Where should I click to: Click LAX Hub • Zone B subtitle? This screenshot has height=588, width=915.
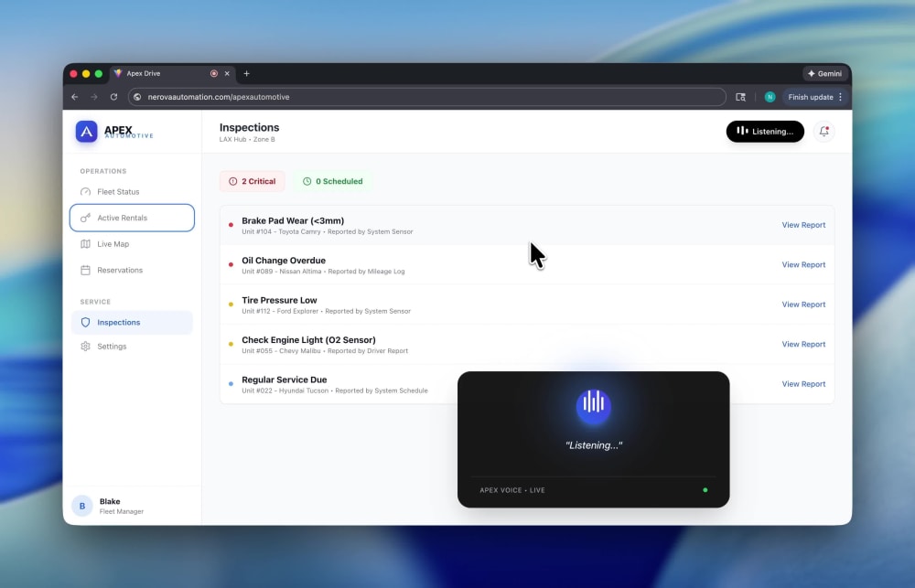247,139
